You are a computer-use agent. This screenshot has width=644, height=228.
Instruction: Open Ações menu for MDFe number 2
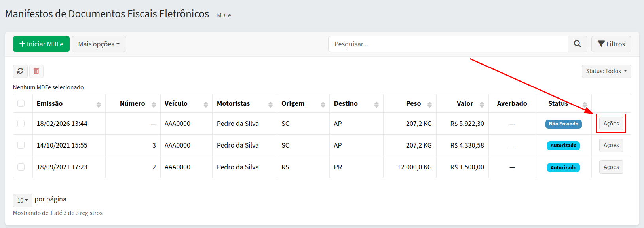tap(611, 167)
